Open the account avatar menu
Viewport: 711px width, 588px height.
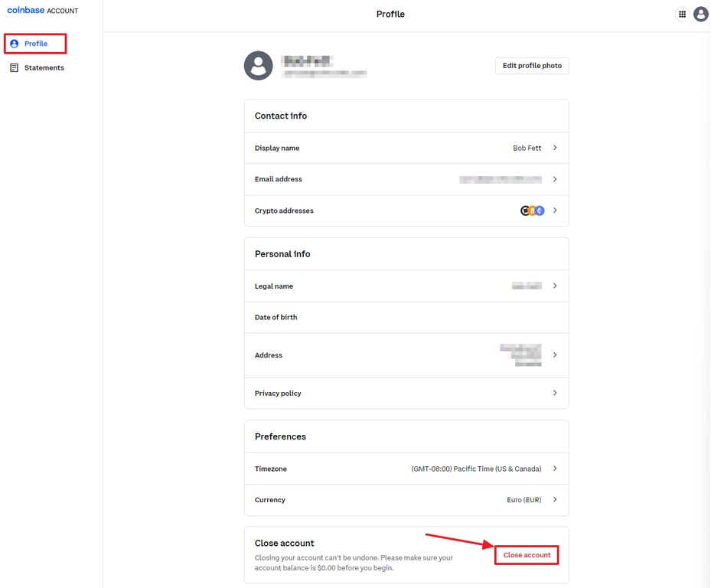click(x=701, y=14)
